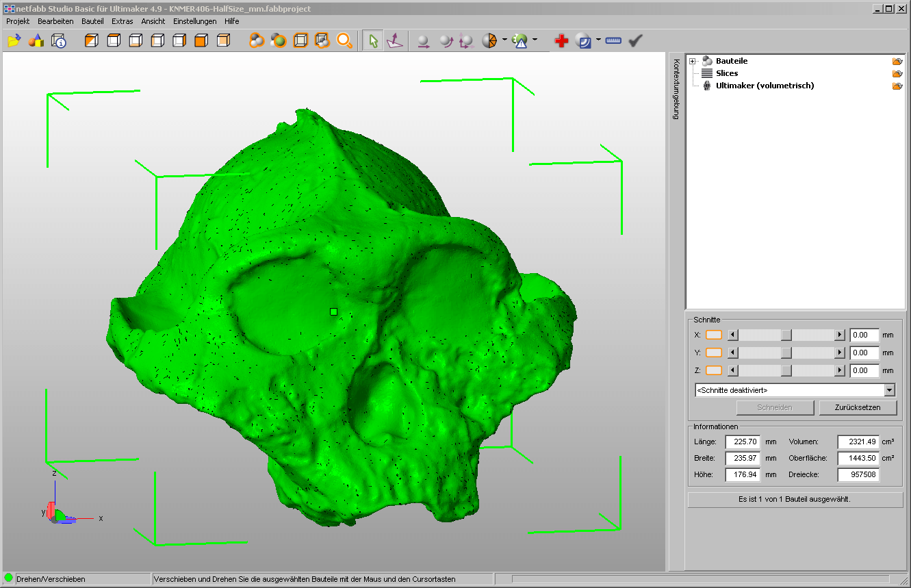Select the measuring ruler tool
911x588 pixels.
613,41
